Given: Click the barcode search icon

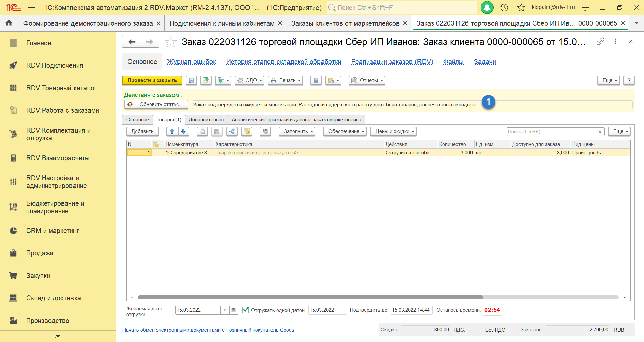Looking at the screenshot, I should [x=265, y=131].
